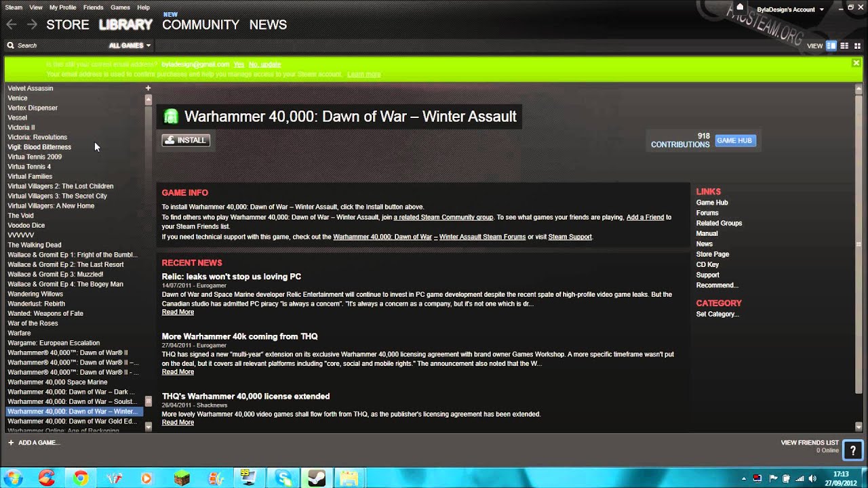The width and height of the screenshot is (868, 488).
Task: Open the Help menu
Action: [x=143, y=7]
